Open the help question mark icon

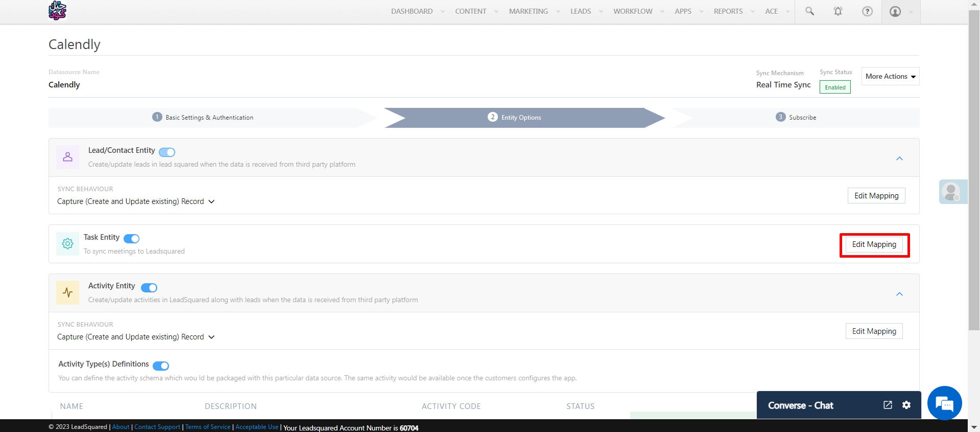867,11
